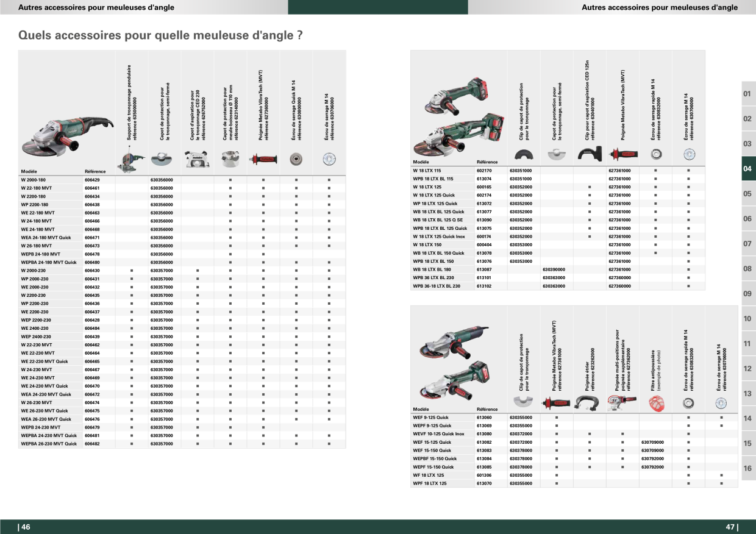Screen dimensions: 756x534
Task: Click model "WPF 18 LTX 125"
Action: tap(430, 483)
